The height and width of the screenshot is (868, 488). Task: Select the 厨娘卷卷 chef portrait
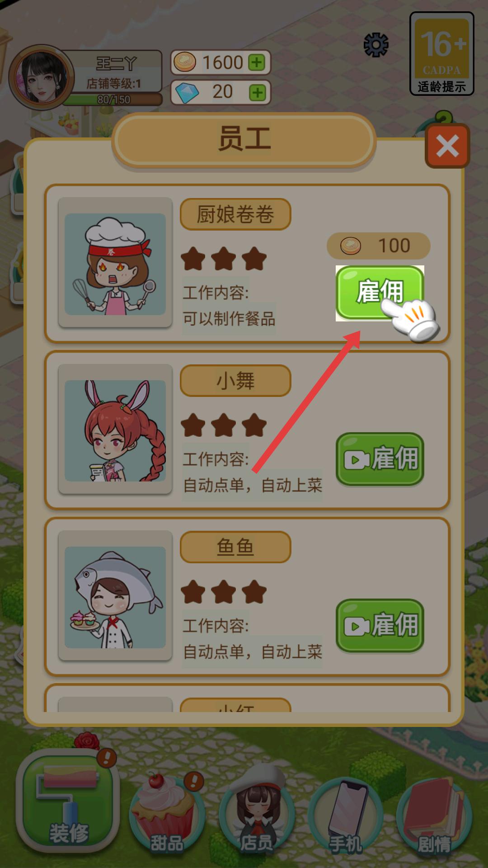(115, 263)
